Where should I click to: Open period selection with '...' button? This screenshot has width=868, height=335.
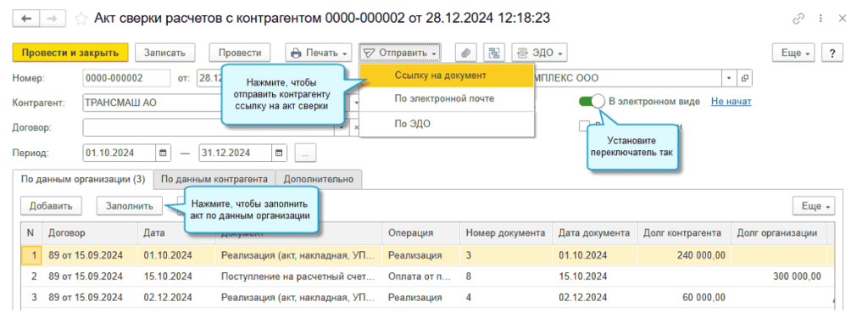pos(305,153)
